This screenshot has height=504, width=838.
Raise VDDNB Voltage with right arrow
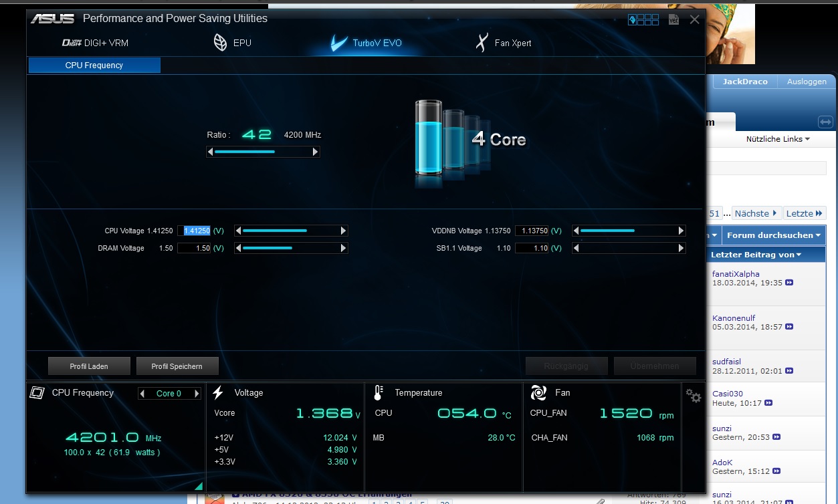point(682,231)
